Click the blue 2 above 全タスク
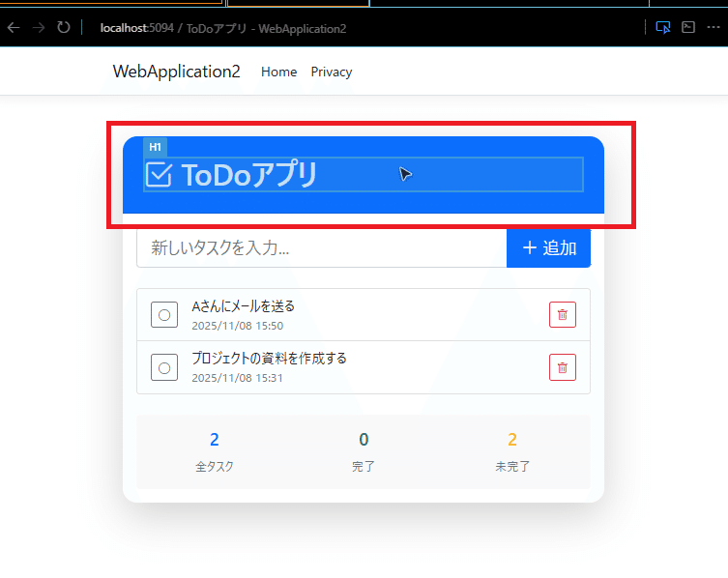The height and width of the screenshot is (578, 728). (214, 439)
